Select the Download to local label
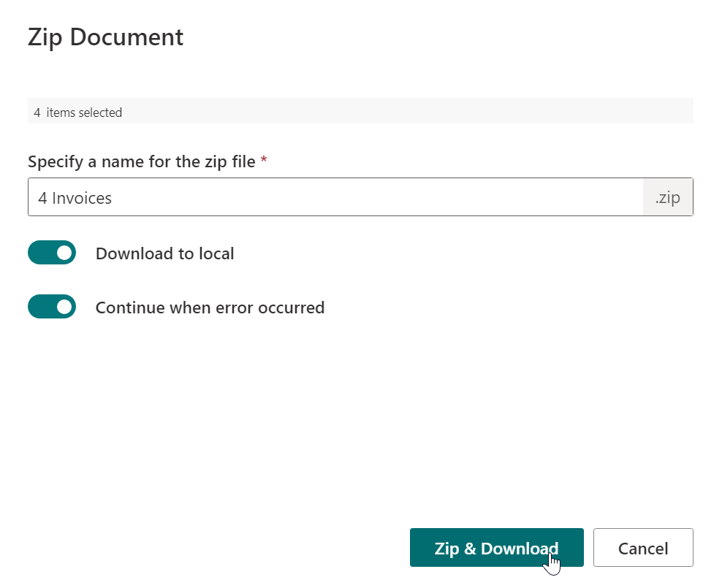Viewport: 722px width, 588px height. 165,253
